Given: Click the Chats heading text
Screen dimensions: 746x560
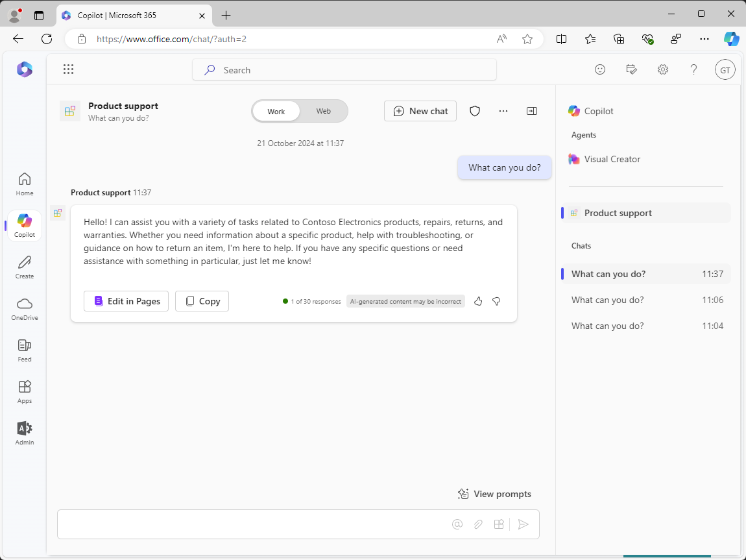Looking at the screenshot, I should pos(581,246).
